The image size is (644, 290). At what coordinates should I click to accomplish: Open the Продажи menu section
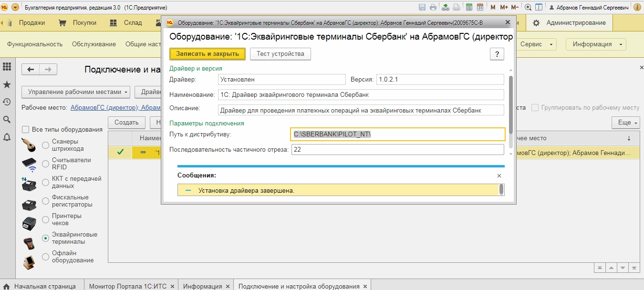pyautogui.click(x=32, y=22)
